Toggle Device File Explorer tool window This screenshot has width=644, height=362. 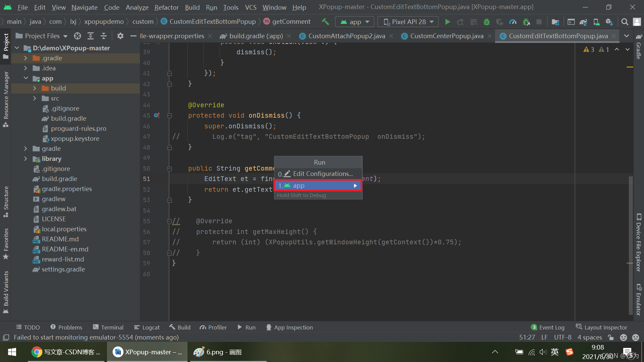[x=639, y=243]
